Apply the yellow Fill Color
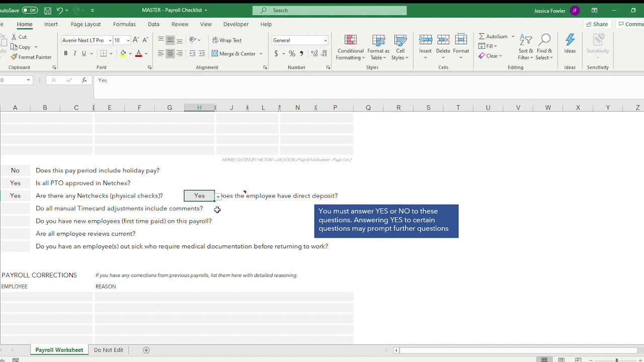The height and width of the screenshot is (362, 644). (123, 53)
